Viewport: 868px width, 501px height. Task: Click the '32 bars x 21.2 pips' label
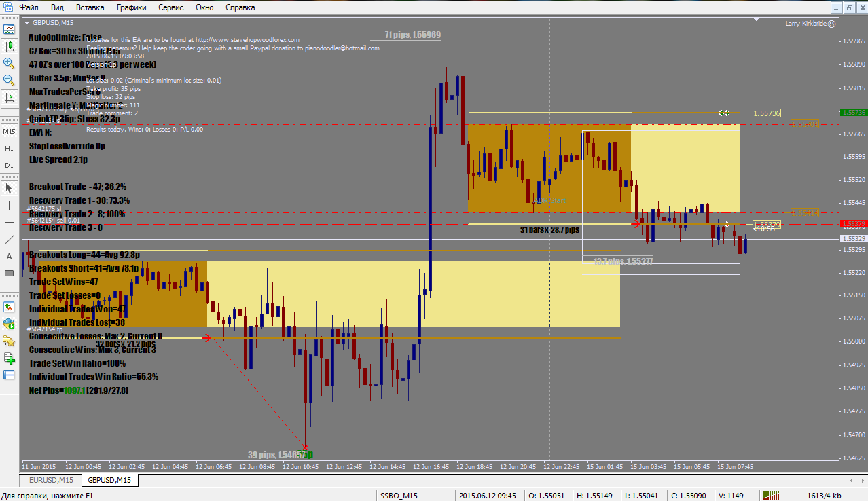(x=126, y=344)
